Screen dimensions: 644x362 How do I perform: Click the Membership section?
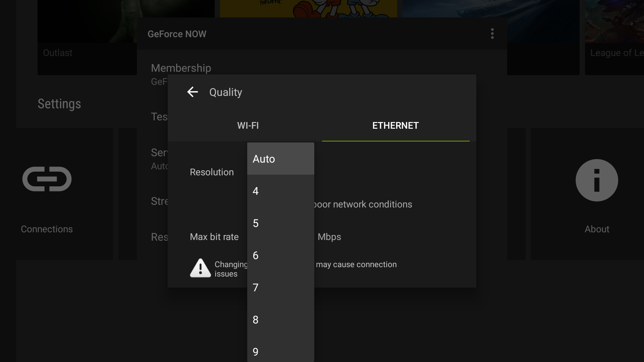point(181,68)
